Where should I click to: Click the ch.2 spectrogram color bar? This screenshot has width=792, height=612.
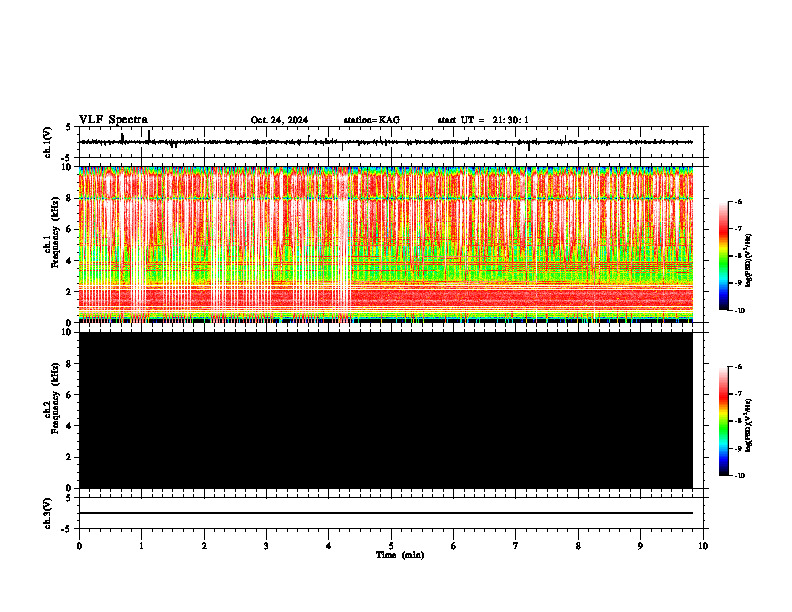(x=723, y=421)
